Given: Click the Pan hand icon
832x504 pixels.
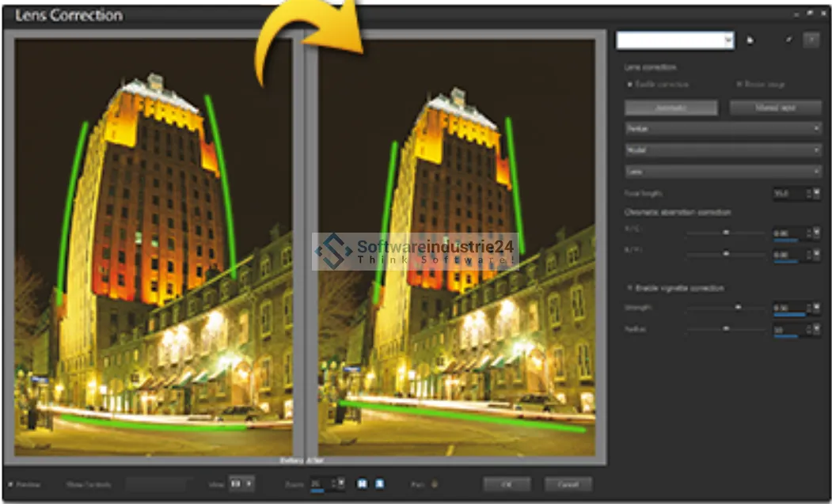Looking at the screenshot, I should click(433, 484).
